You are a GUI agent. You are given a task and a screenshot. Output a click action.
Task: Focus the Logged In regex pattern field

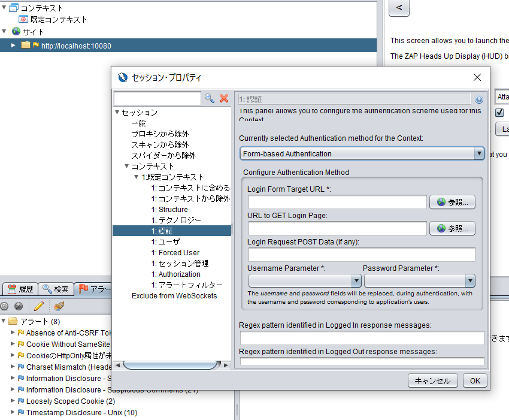click(x=362, y=338)
